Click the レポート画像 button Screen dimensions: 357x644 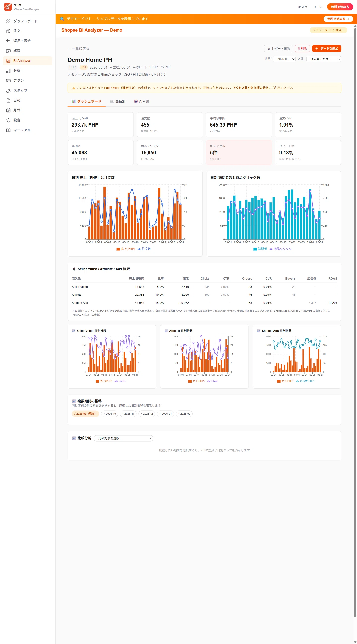tap(278, 49)
